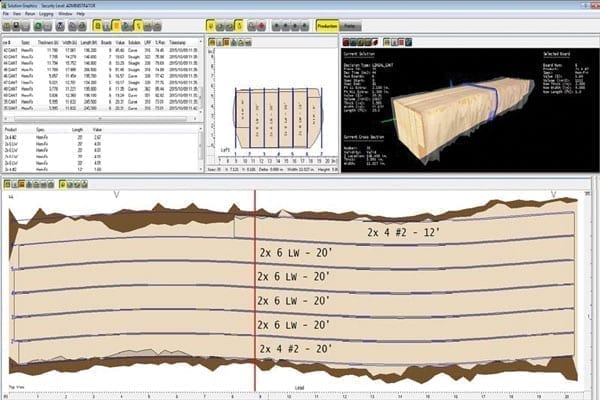Open the File menu
This screenshot has width=600, height=400.
(5, 14)
